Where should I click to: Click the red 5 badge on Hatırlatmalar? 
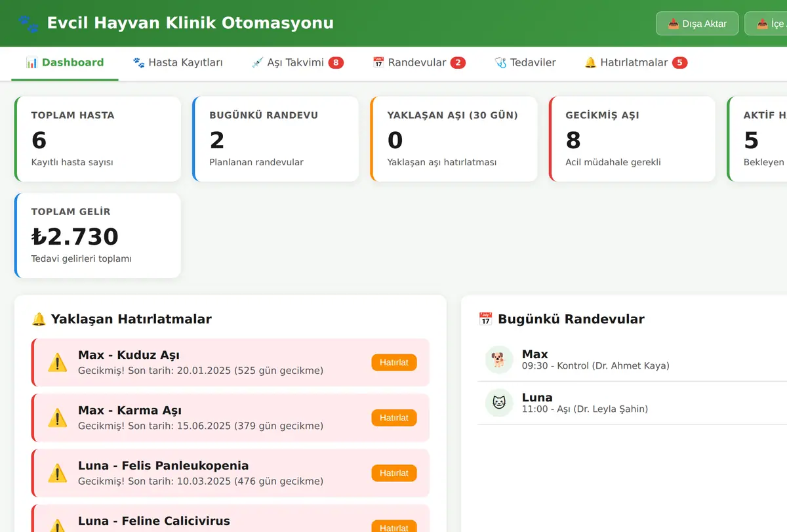coord(679,63)
